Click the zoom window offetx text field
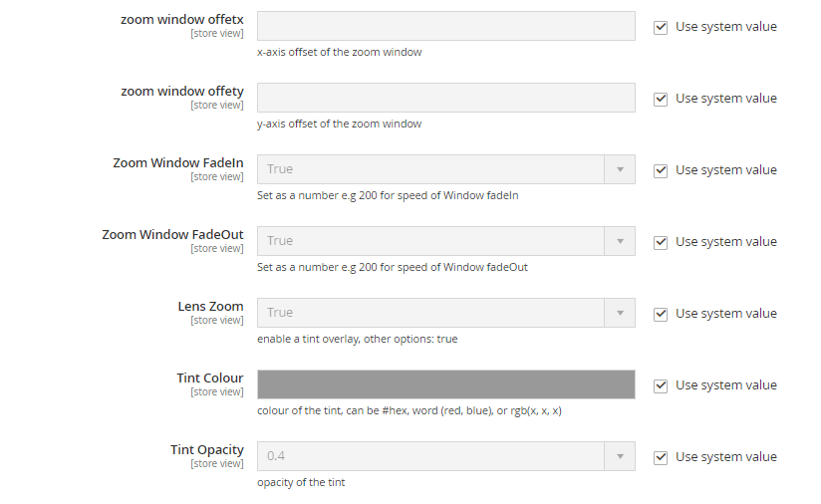821x504 pixels. tap(445, 26)
